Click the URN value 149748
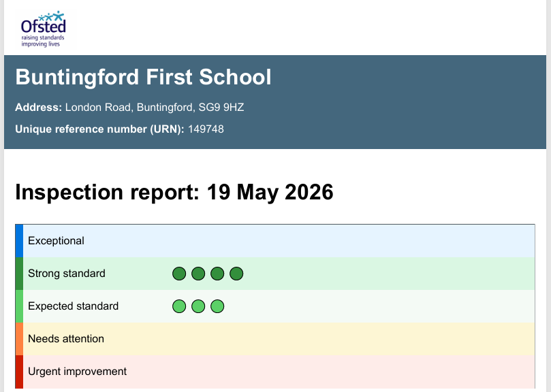 (206, 129)
